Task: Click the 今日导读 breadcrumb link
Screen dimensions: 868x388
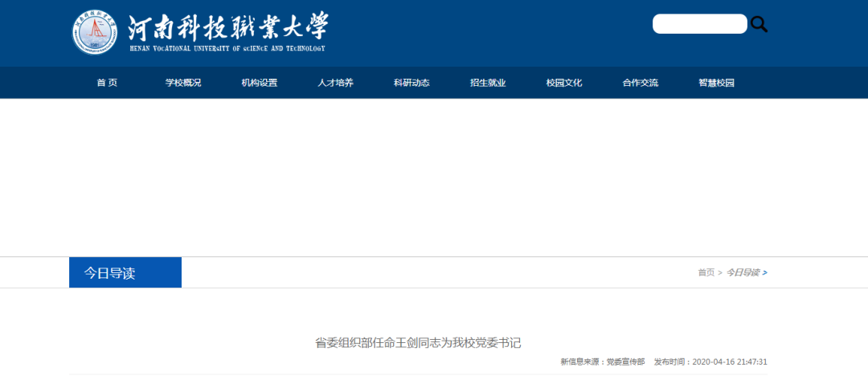Action: coord(743,272)
